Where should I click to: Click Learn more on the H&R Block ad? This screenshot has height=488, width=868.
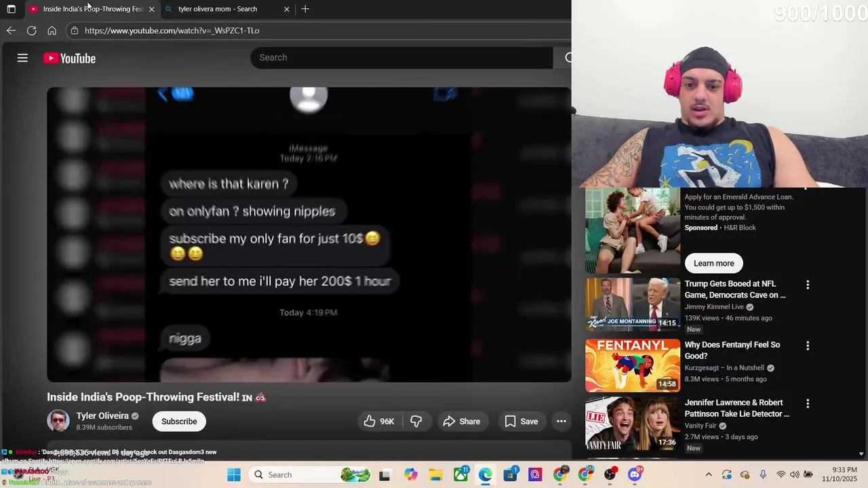click(x=713, y=263)
